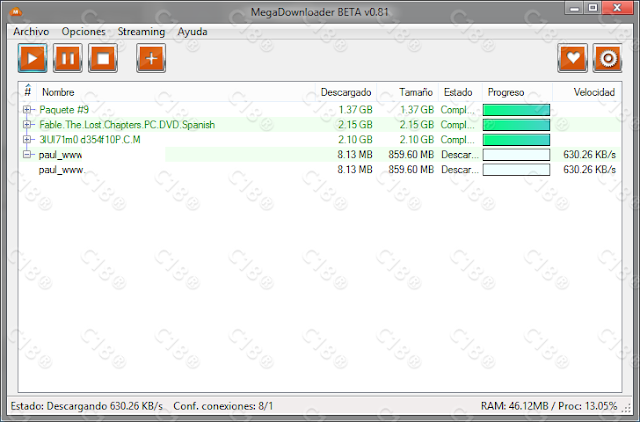
Task: Click the 1.37 GB downloaded value
Action: (x=356, y=110)
